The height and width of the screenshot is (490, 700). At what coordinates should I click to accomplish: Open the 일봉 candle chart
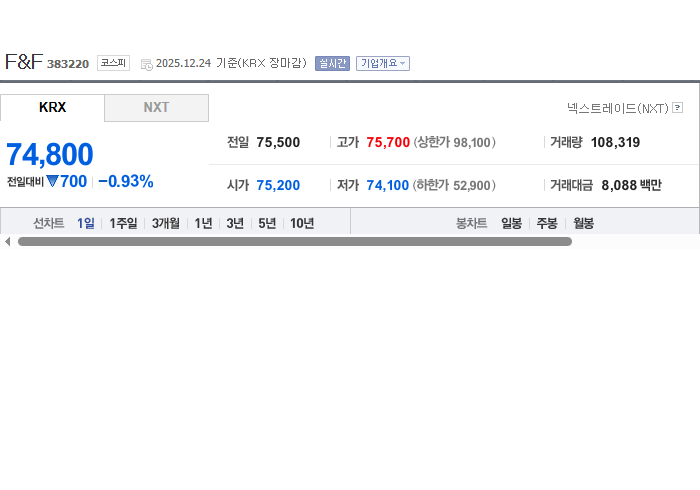[x=511, y=223]
